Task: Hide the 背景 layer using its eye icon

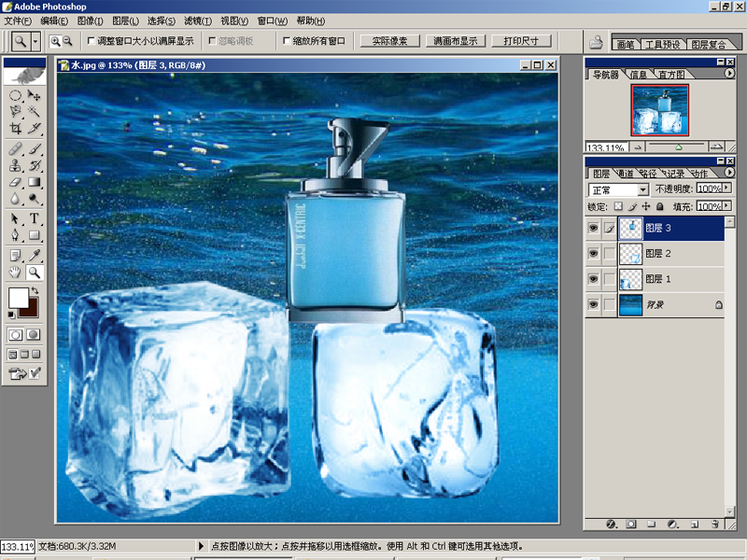Action: tap(593, 304)
